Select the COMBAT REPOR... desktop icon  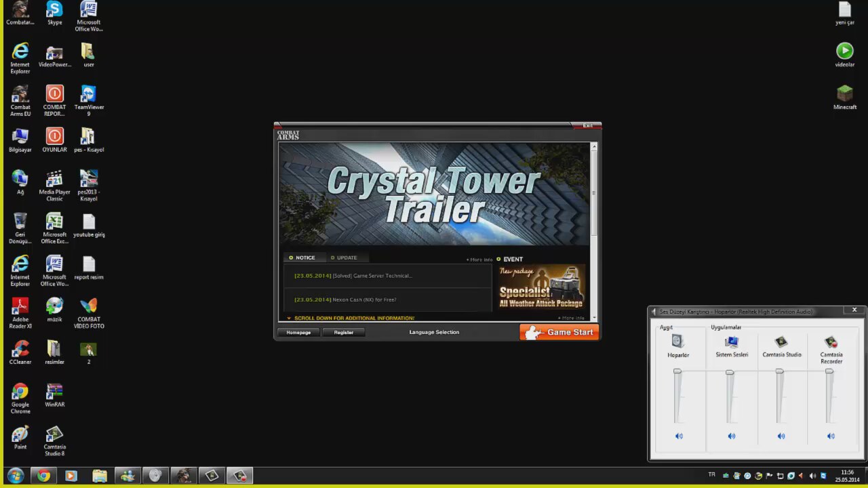(x=54, y=100)
